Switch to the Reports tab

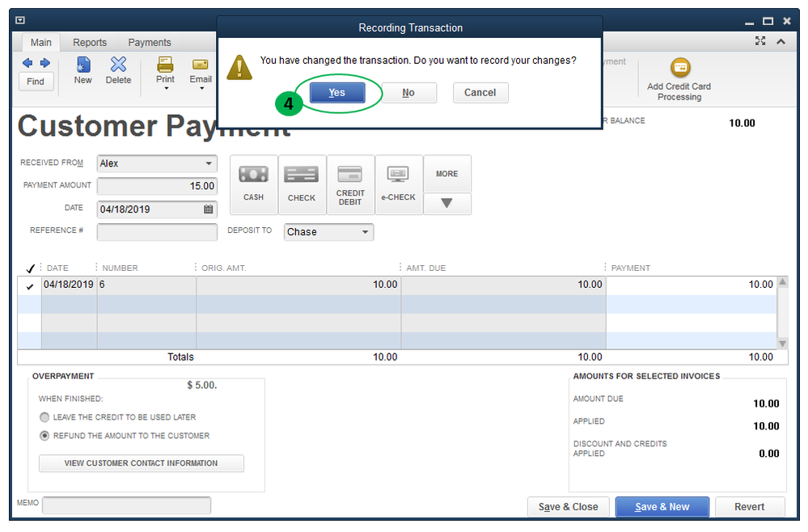90,42
